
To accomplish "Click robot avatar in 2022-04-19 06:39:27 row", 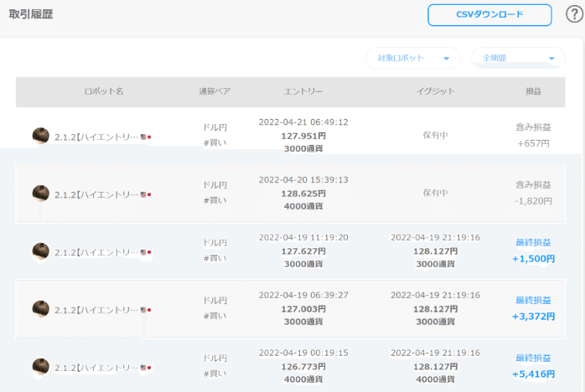I will 41,309.
